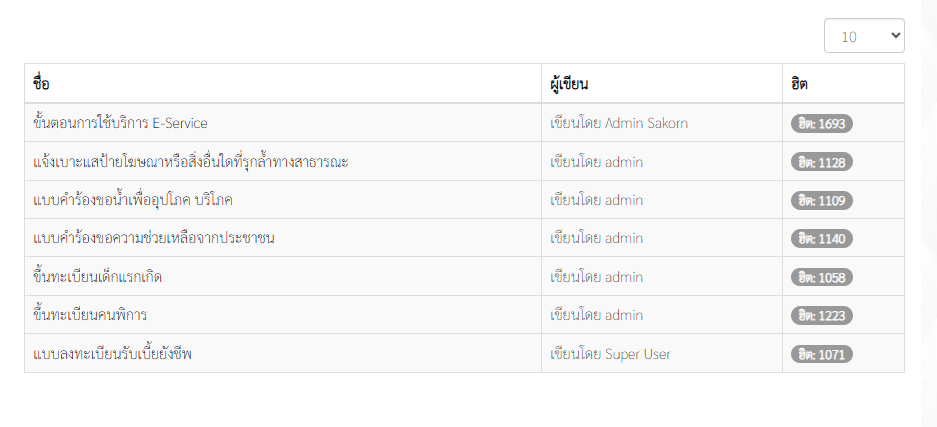Viewport: 937px width, 427px height.
Task: Click author text Super User
Action: pos(638,354)
